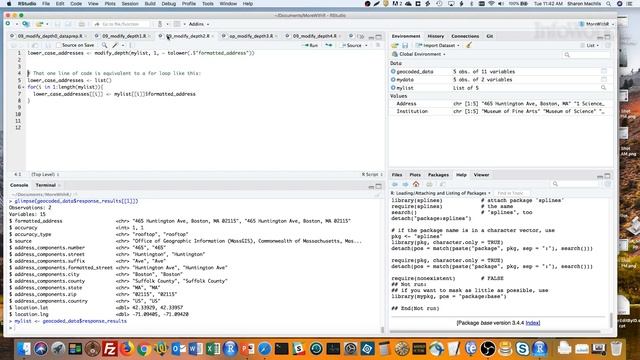Click the Find in Topic field
Image resolution: width=640 pixels, height=360 pixels.
click(x=512, y=193)
